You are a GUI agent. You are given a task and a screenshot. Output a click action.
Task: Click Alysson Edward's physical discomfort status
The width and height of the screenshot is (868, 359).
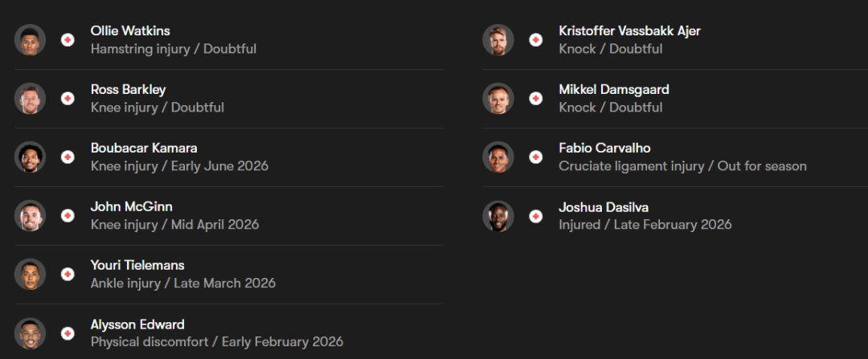[x=216, y=342]
